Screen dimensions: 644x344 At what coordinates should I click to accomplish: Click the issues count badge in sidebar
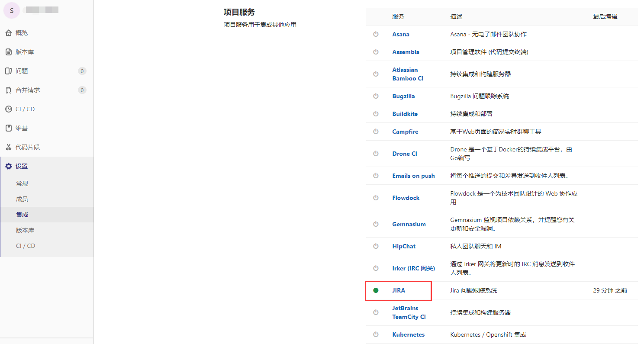coord(82,71)
